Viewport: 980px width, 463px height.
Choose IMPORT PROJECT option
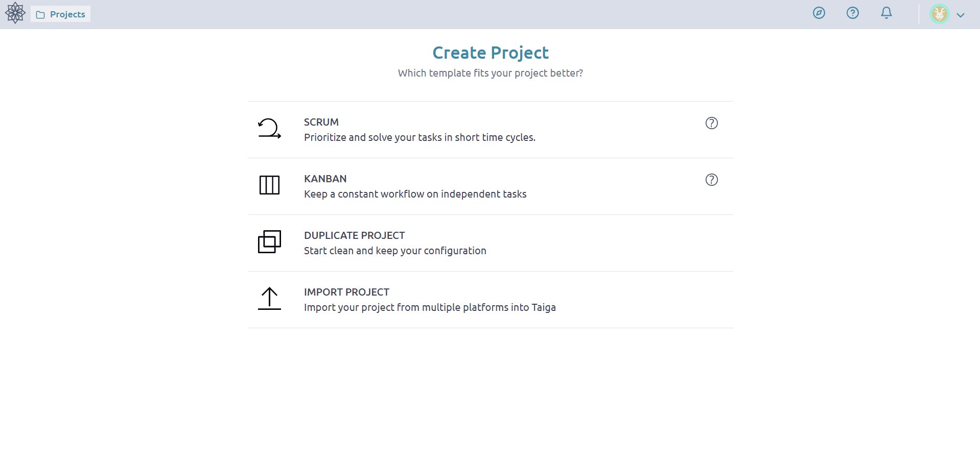pyautogui.click(x=346, y=292)
